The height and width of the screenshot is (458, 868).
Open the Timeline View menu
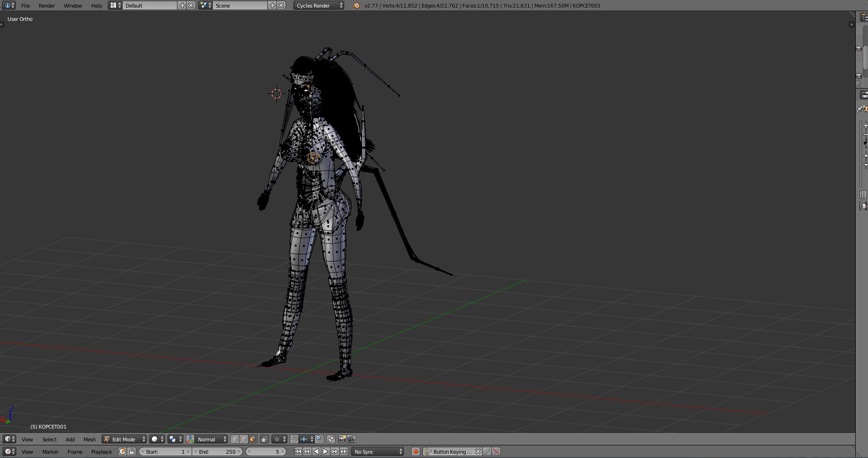click(27, 452)
